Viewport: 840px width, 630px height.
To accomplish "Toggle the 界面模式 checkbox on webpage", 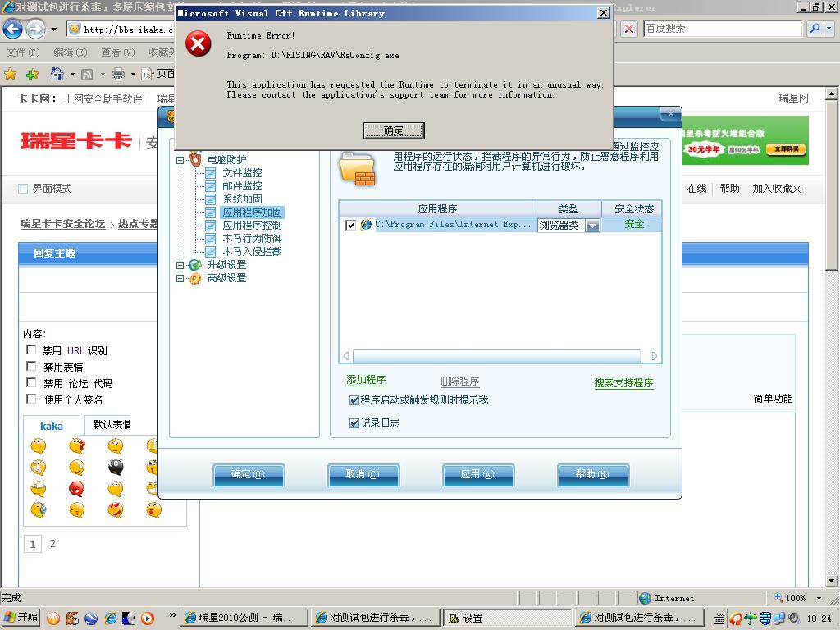I will (23, 189).
